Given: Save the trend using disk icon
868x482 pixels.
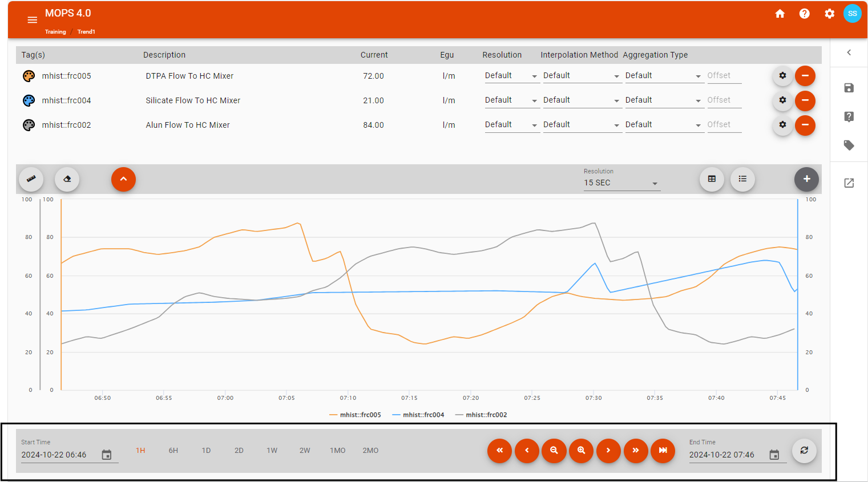Looking at the screenshot, I should [849, 88].
